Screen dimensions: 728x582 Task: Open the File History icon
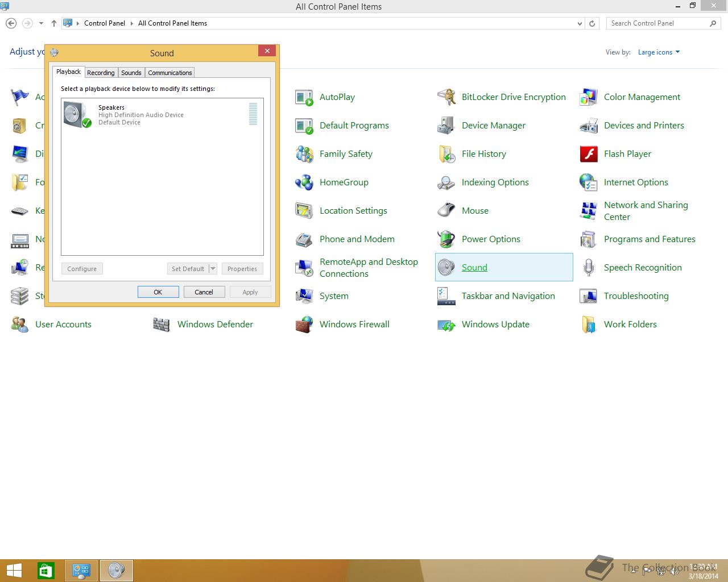(x=446, y=154)
